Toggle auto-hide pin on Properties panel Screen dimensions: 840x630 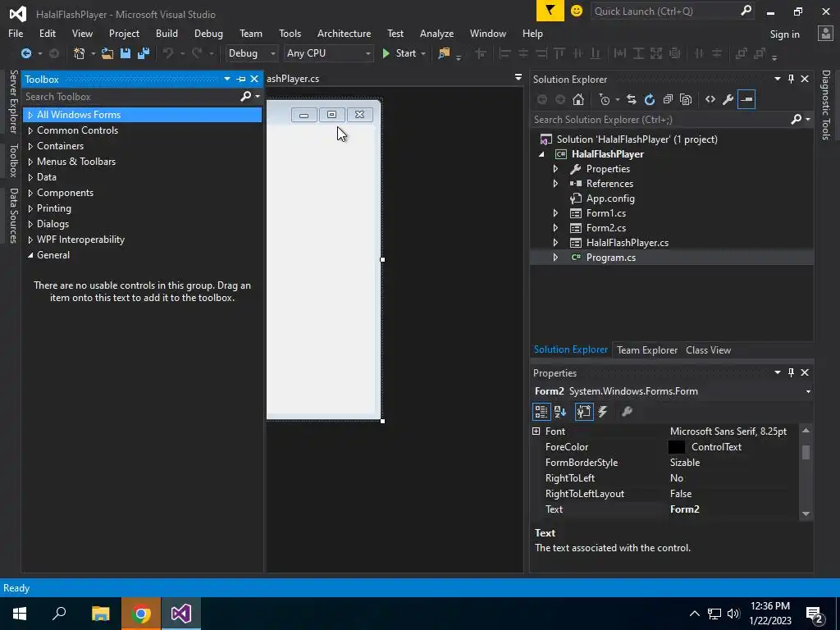pyautogui.click(x=792, y=373)
